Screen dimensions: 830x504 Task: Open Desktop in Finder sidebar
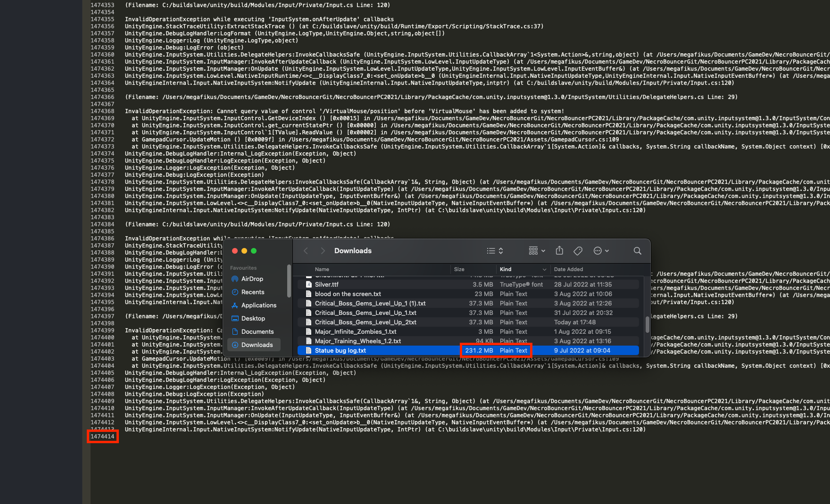(254, 319)
